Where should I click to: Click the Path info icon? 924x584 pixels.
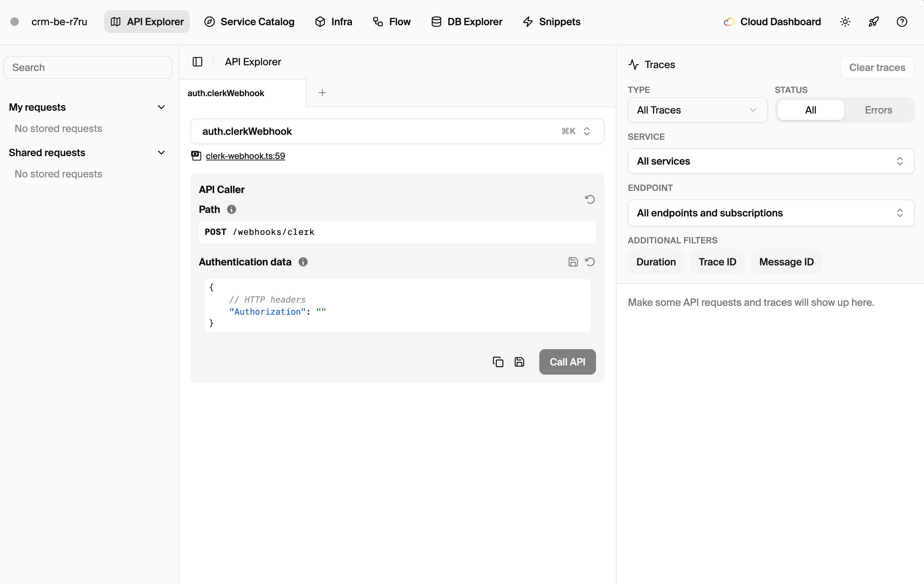232,209
